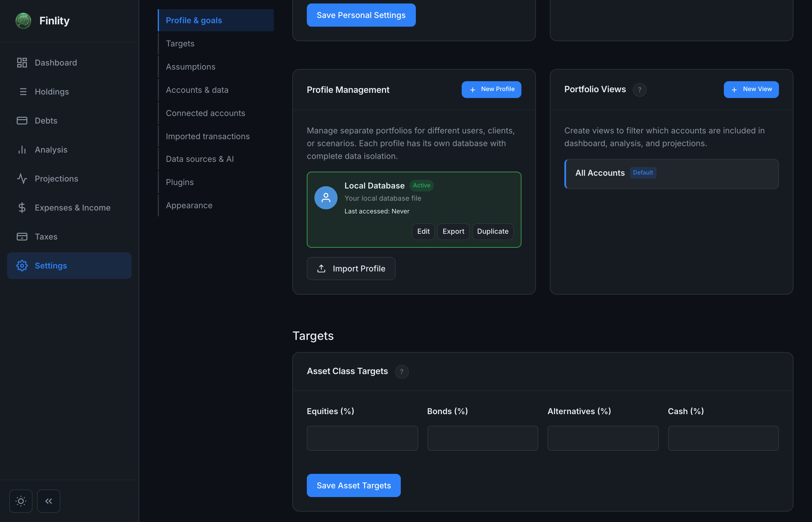
Task: Open the Dashboard page
Action: click(x=69, y=63)
